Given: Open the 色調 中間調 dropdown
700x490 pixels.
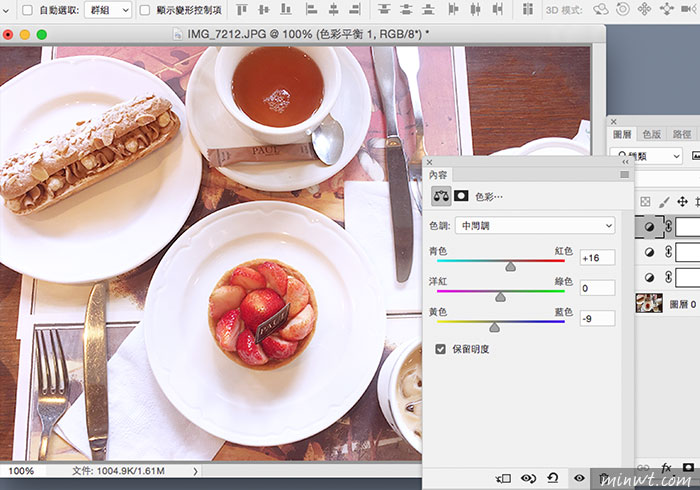Looking at the screenshot, I should (534, 226).
